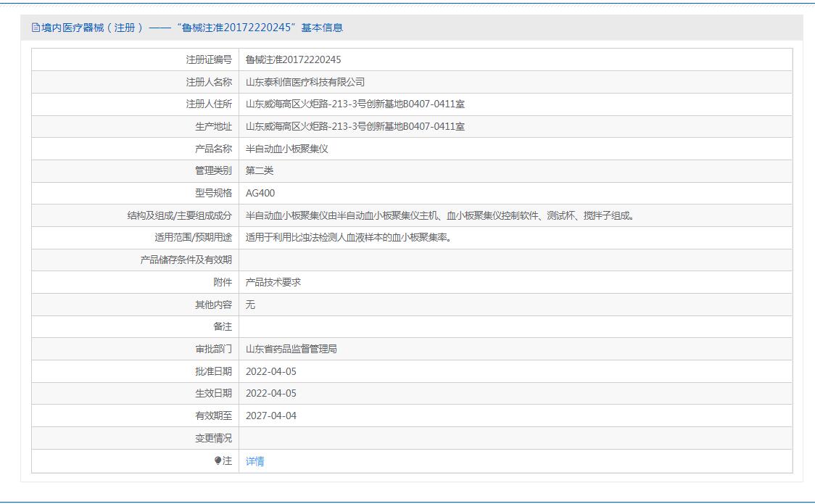Click the 注册人名称 label

pyautogui.click(x=209, y=82)
